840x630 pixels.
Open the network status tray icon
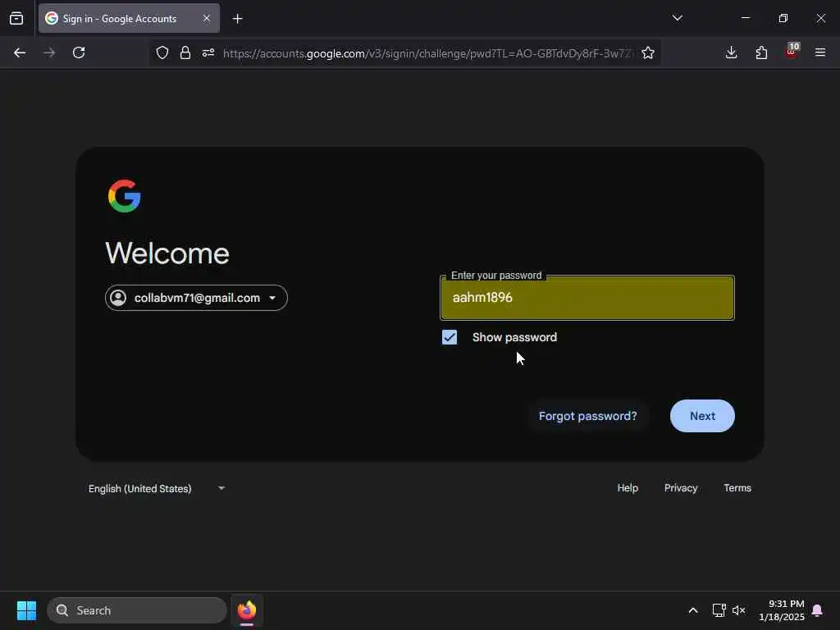click(719, 610)
